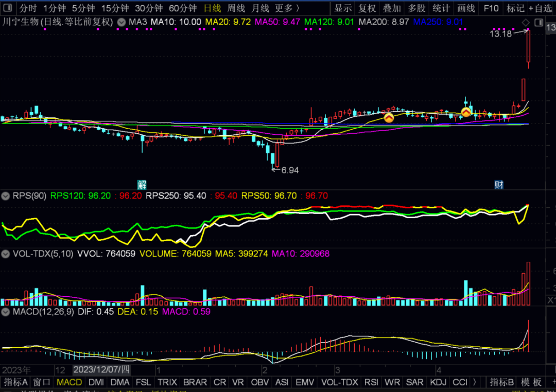The image size is (556, 392).
Task: Toggle the left panel icon in top bar
Action: (7, 7)
